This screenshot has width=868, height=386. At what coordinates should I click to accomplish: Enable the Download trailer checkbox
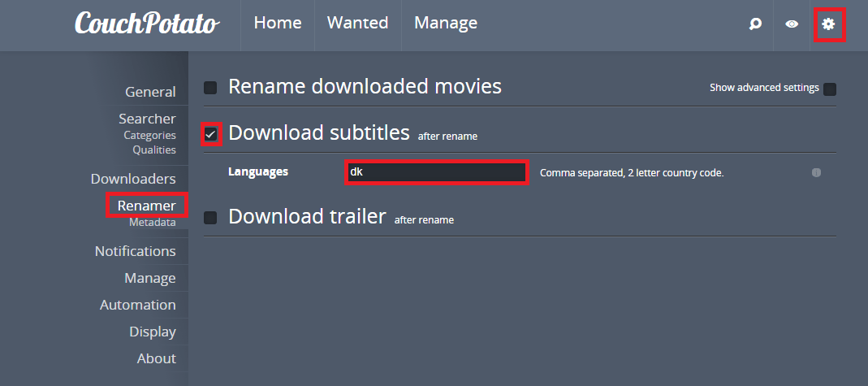[x=210, y=218]
